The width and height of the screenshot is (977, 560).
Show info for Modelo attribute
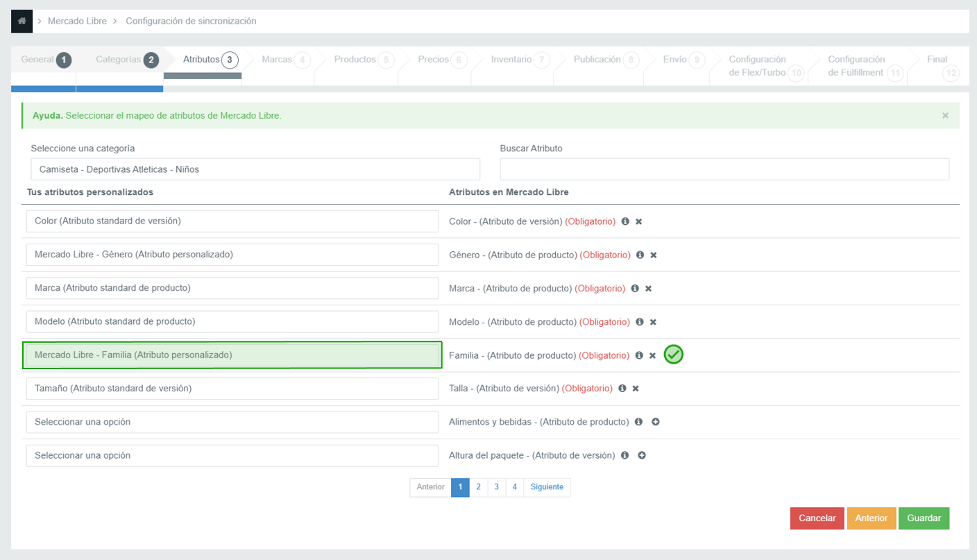pyautogui.click(x=640, y=322)
